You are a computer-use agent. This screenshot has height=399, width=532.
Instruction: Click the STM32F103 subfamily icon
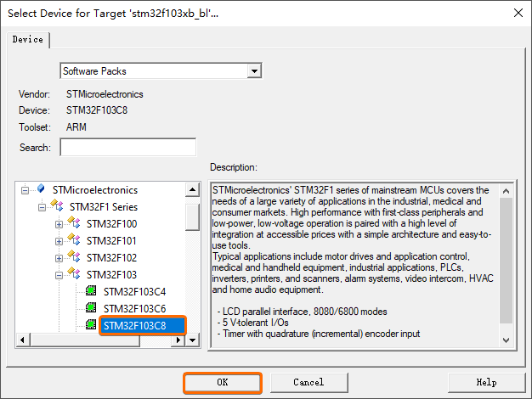coord(74,273)
